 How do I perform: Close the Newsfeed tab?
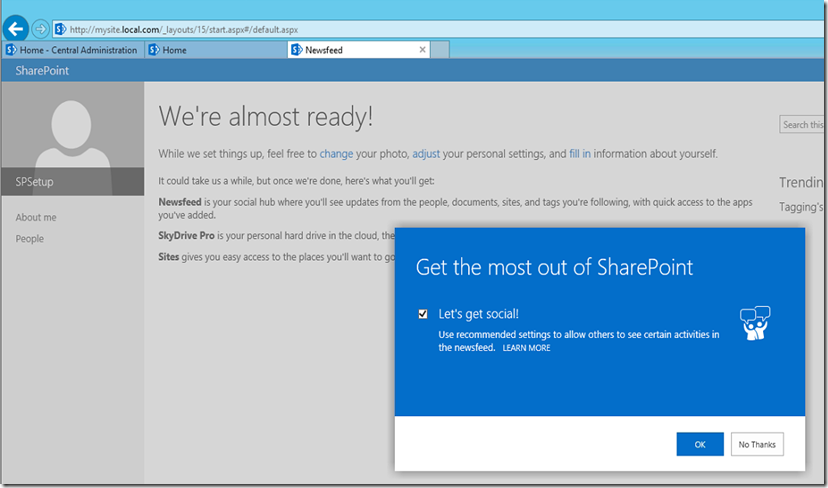(x=422, y=50)
